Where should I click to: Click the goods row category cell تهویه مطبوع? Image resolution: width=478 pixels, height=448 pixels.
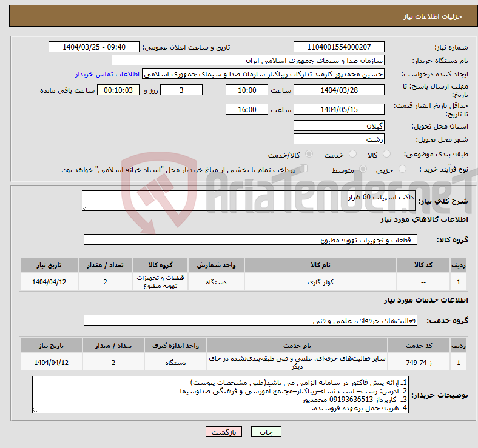[160, 282]
